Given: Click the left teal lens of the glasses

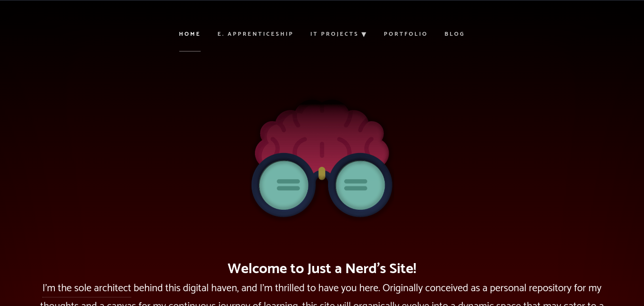Looking at the screenshot, I should pyautogui.click(x=284, y=185).
